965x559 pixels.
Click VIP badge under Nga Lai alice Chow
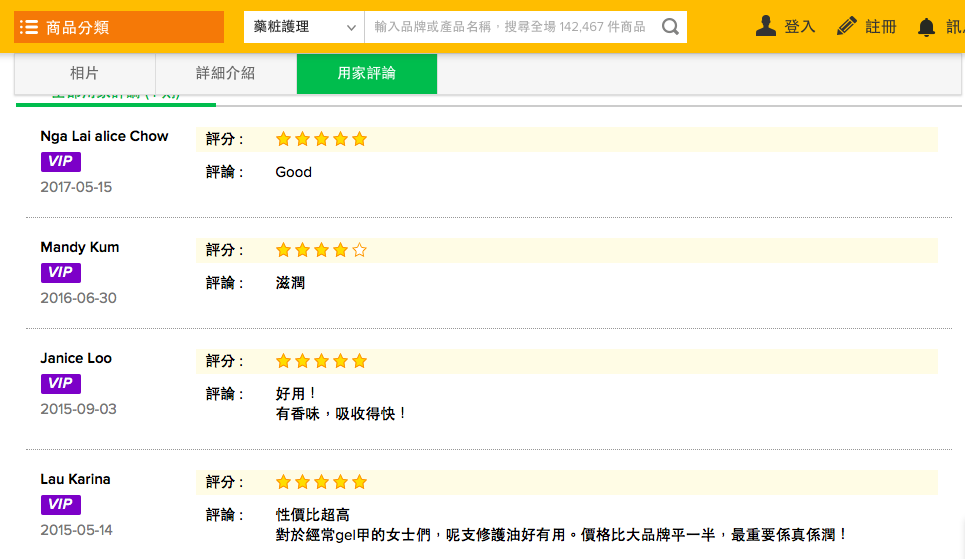click(60, 162)
